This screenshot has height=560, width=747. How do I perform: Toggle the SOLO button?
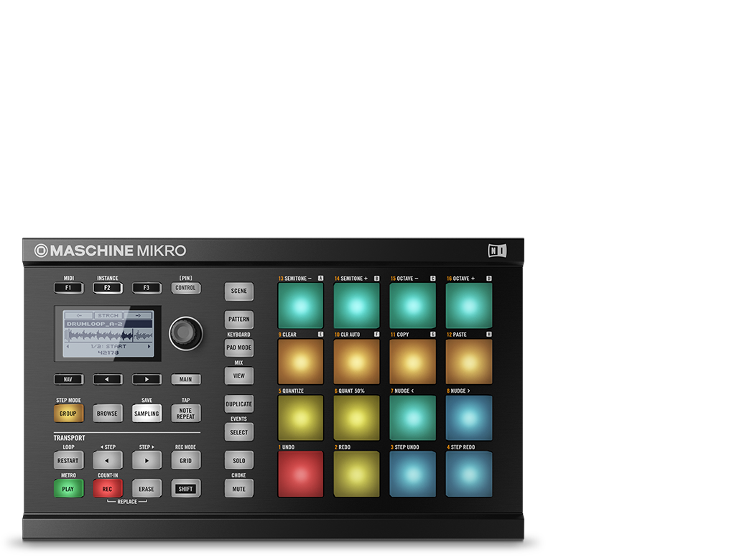[x=238, y=460]
